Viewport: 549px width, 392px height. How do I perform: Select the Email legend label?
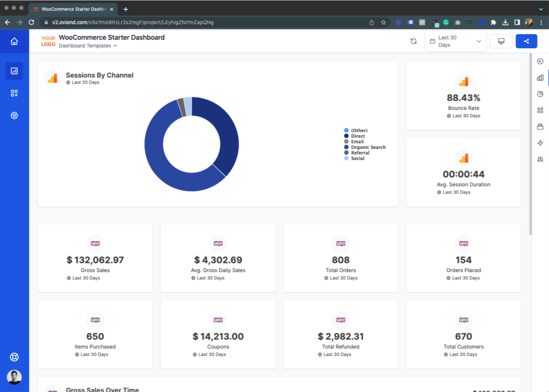pos(357,141)
